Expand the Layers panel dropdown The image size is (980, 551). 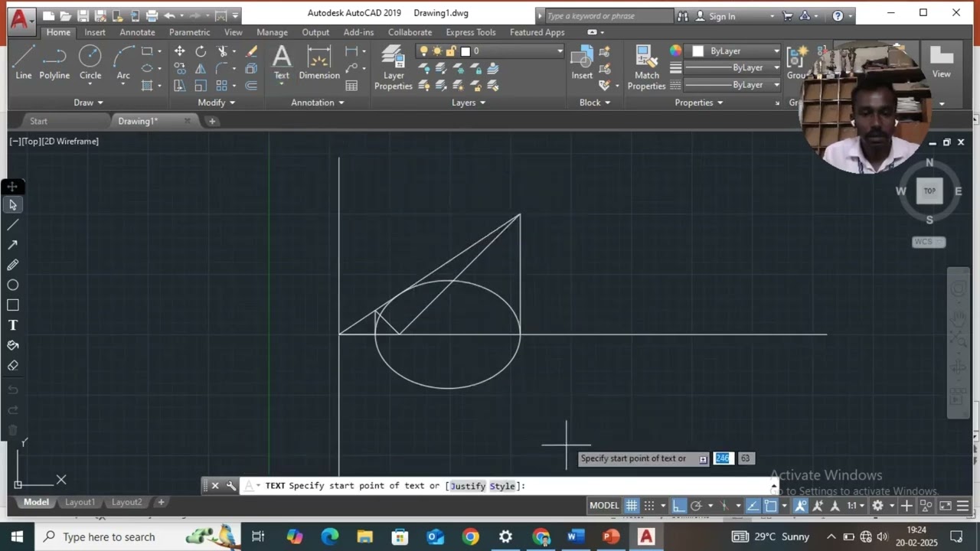469,103
